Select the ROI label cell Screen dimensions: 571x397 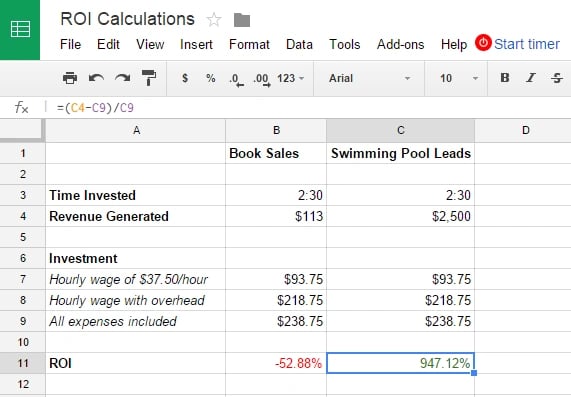[135, 363]
